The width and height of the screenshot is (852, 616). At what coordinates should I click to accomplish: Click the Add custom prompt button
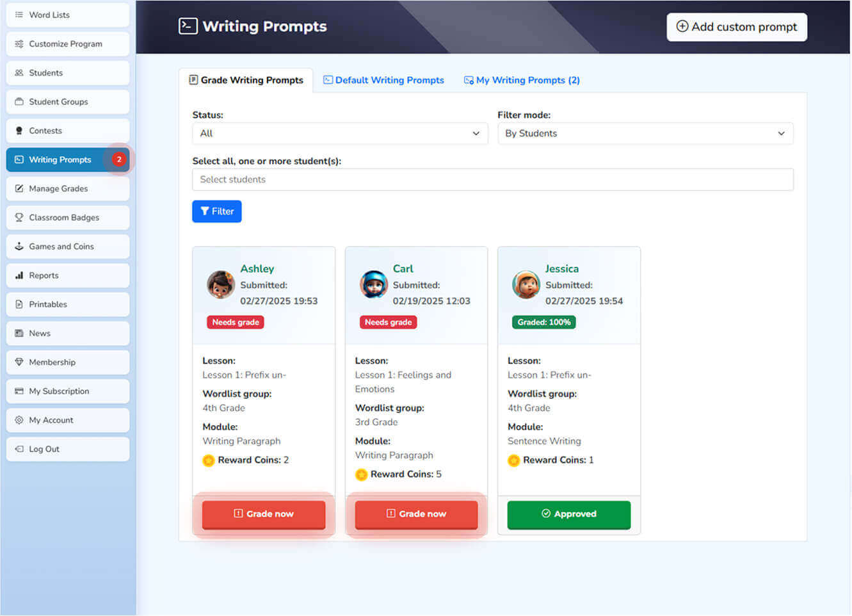click(x=736, y=27)
